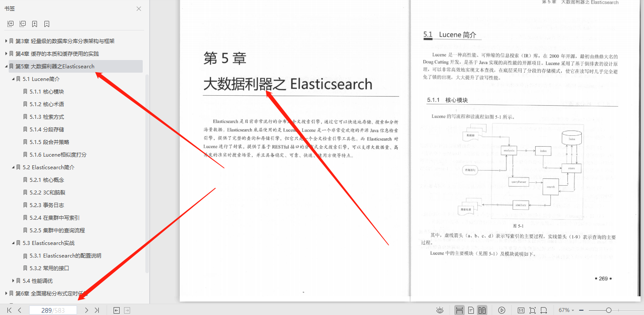The height and width of the screenshot is (315, 644).
Task: Go to bookmark 5.1.6 Lucene相似度打分
Action: pos(58,154)
